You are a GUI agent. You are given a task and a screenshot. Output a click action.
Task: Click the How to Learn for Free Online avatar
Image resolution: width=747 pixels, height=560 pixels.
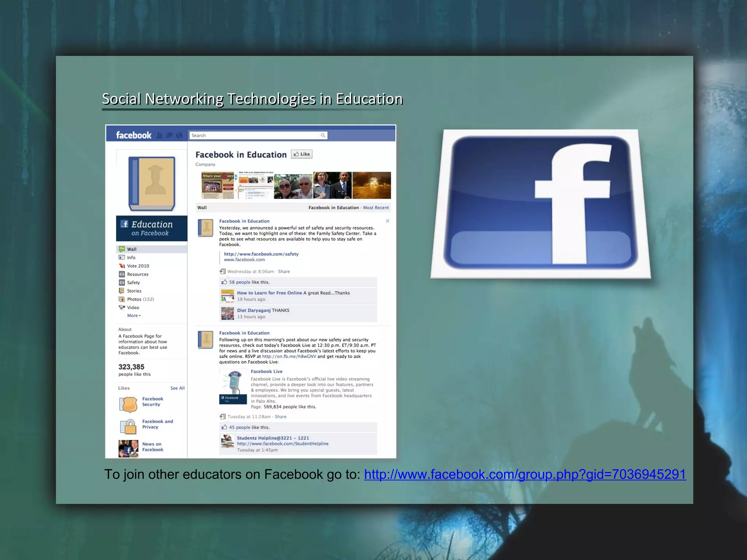coord(228,296)
